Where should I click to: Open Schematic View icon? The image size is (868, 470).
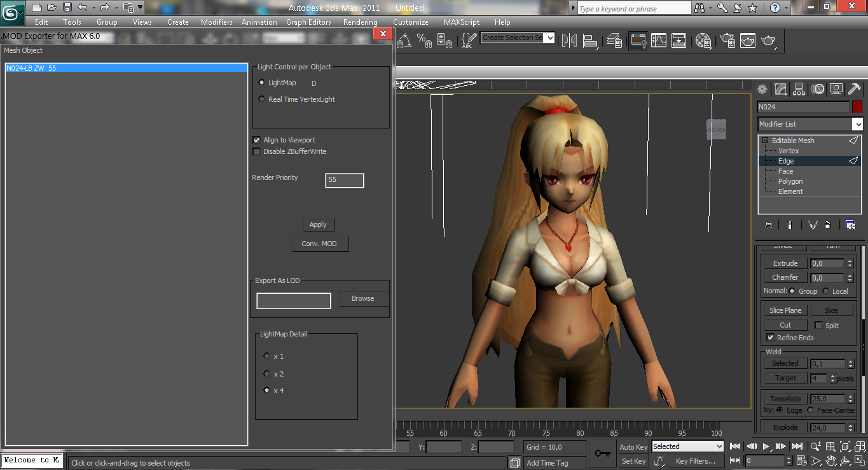(x=679, y=41)
